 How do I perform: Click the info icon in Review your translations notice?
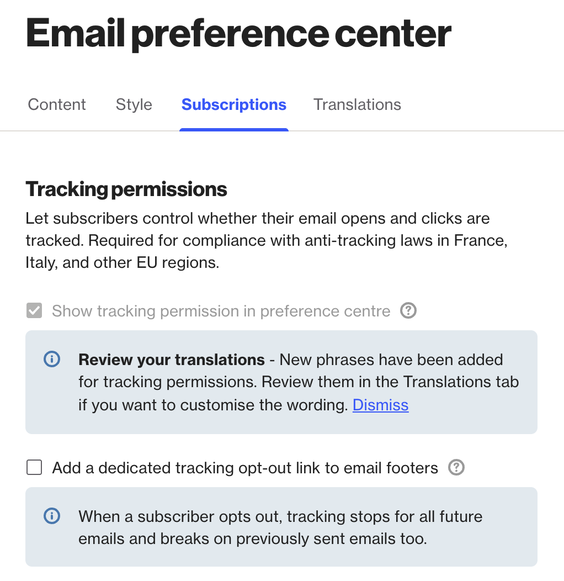52,359
